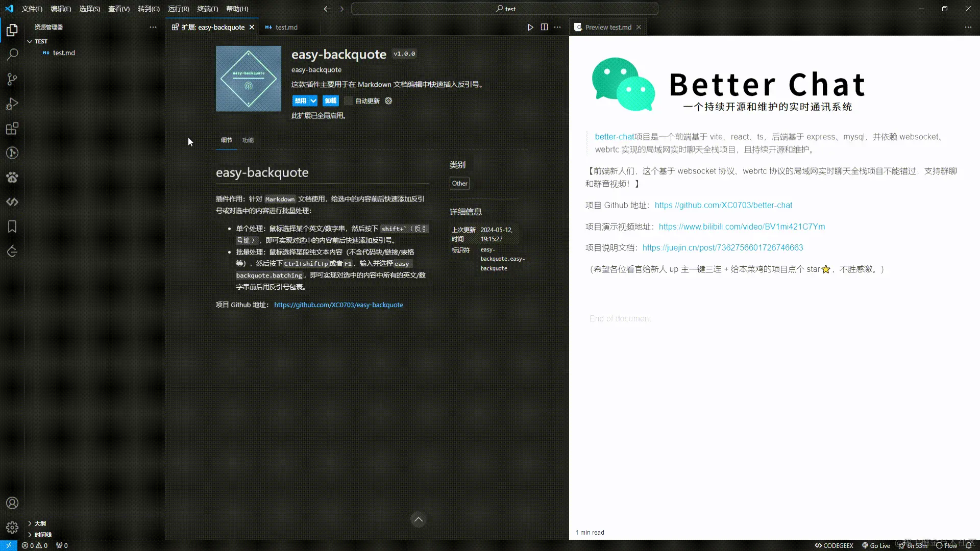The width and height of the screenshot is (980, 551).
Task: Open the Search view in activity bar
Action: coord(12,55)
